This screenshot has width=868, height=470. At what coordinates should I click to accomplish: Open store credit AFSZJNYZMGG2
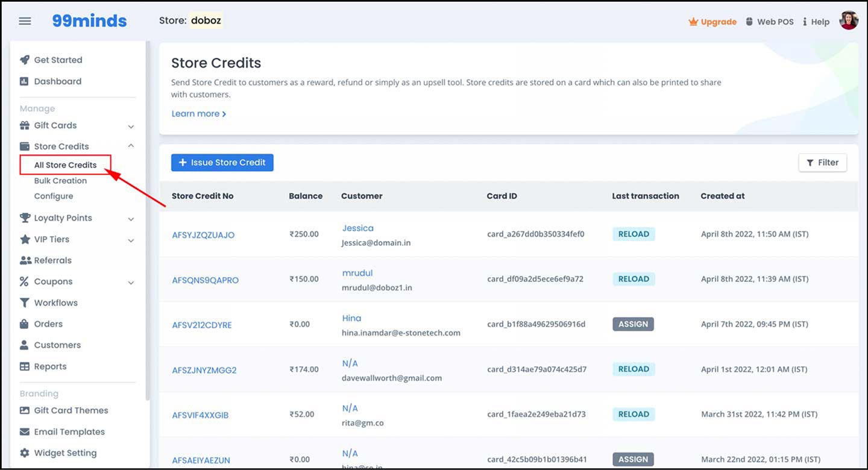[204, 370]
